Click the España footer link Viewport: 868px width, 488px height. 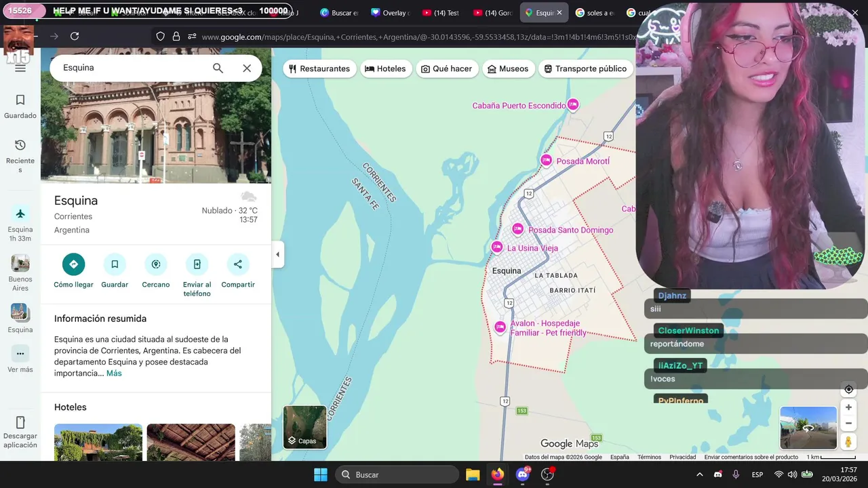[620, 457]
